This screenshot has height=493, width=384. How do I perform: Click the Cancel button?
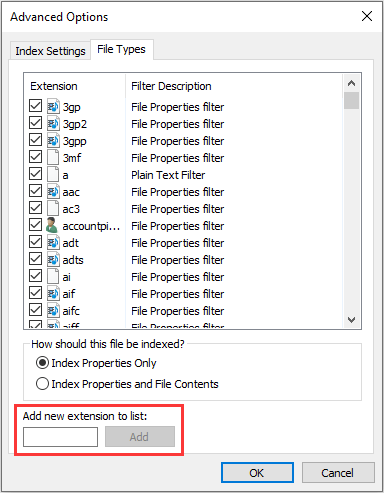[338, 473]
